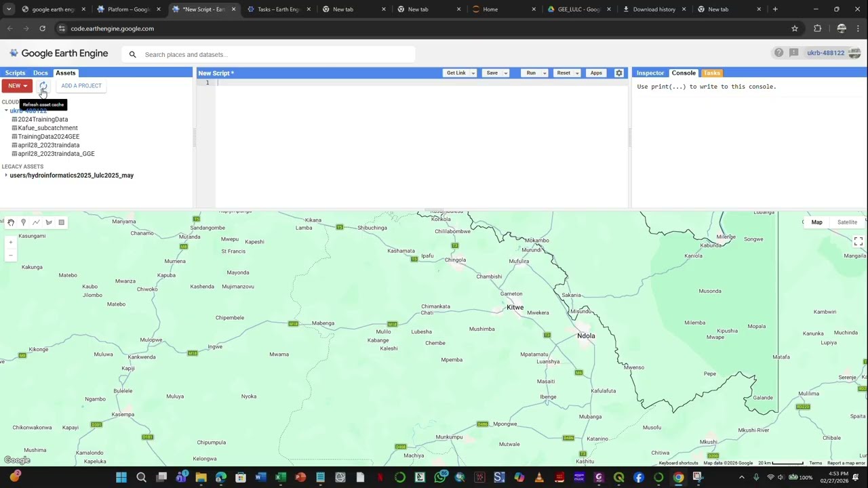The image size is (868, 488).
Task: Select the Console tab
Action: tap(684, 73)
